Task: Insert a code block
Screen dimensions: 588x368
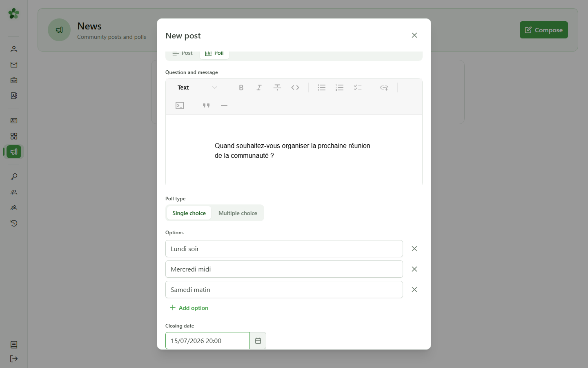Action: pos(180,105)
